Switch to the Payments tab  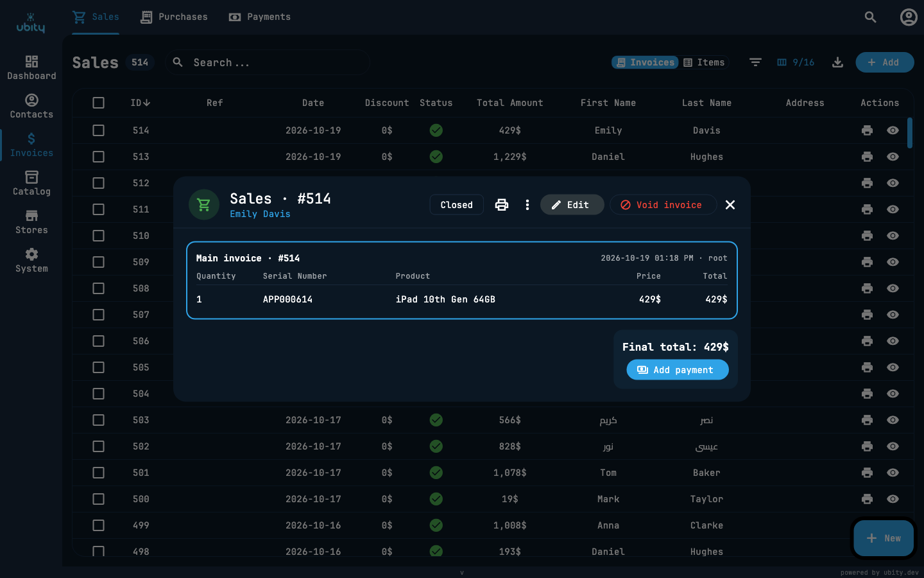click(x=260, y=17)
